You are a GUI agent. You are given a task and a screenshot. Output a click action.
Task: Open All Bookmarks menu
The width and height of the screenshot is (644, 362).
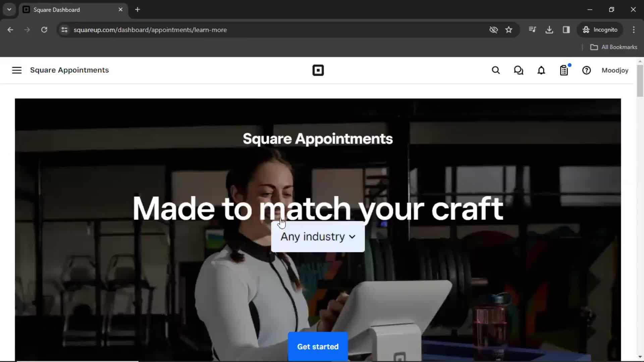(614, 47)
